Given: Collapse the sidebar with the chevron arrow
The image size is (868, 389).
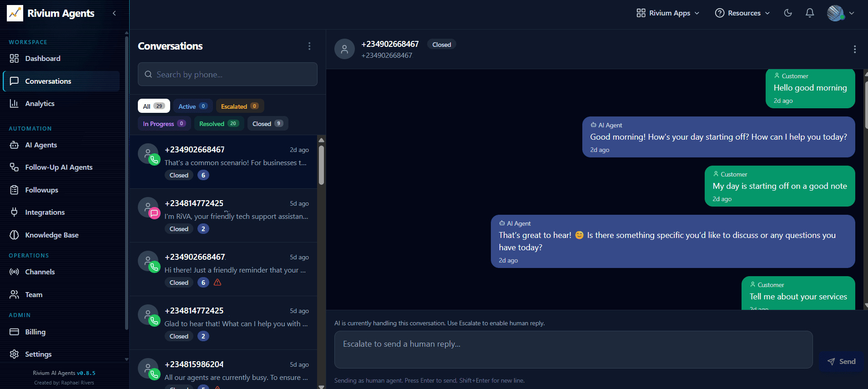Looking at the screenshot, I should pos(114,13).
